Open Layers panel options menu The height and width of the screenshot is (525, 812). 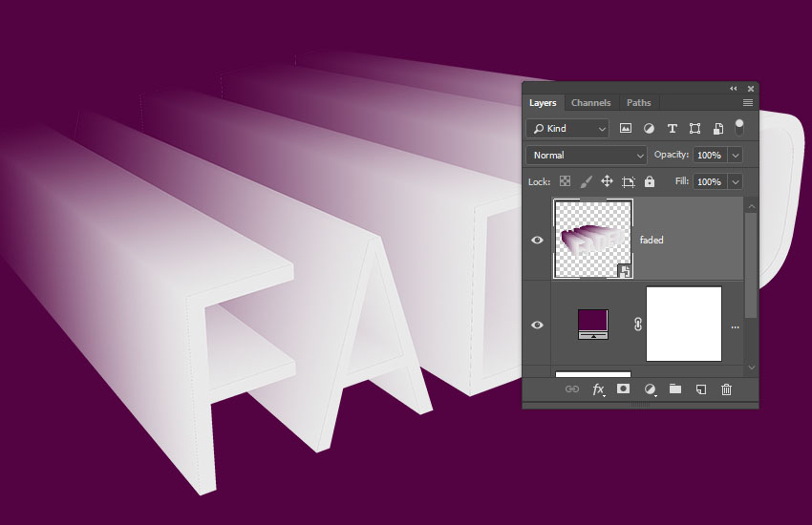[748, 102]
